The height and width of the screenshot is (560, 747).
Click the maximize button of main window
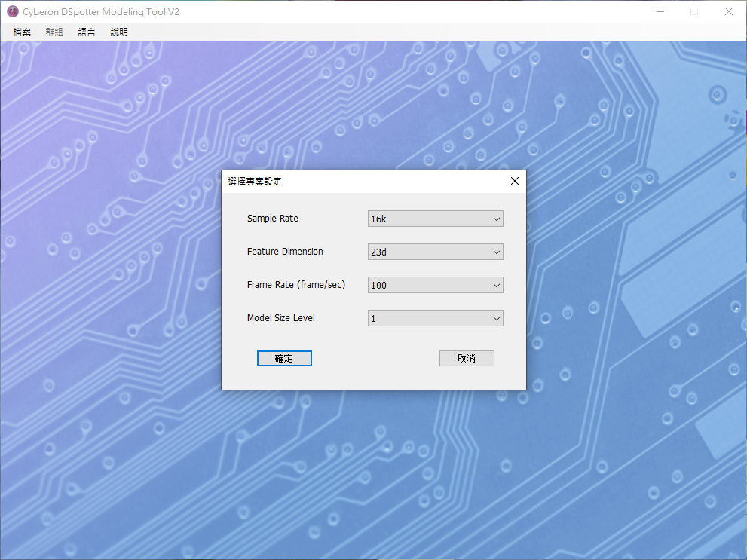[694, 12]
